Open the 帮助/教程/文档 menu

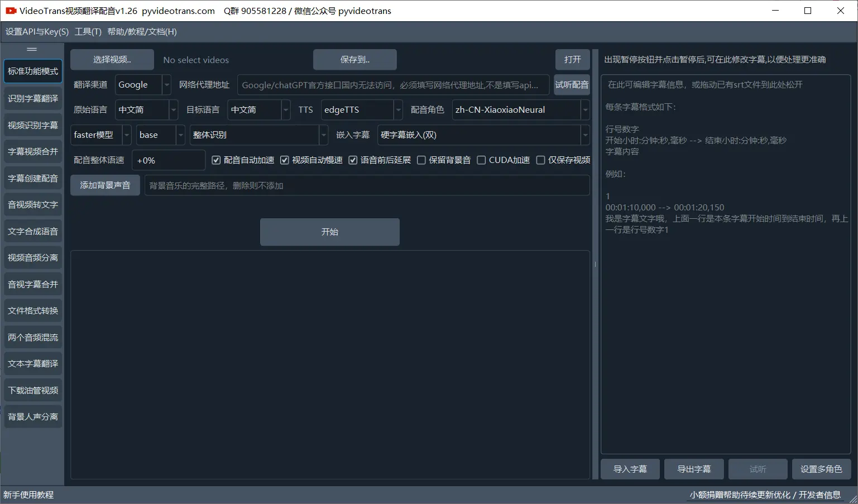142,32
